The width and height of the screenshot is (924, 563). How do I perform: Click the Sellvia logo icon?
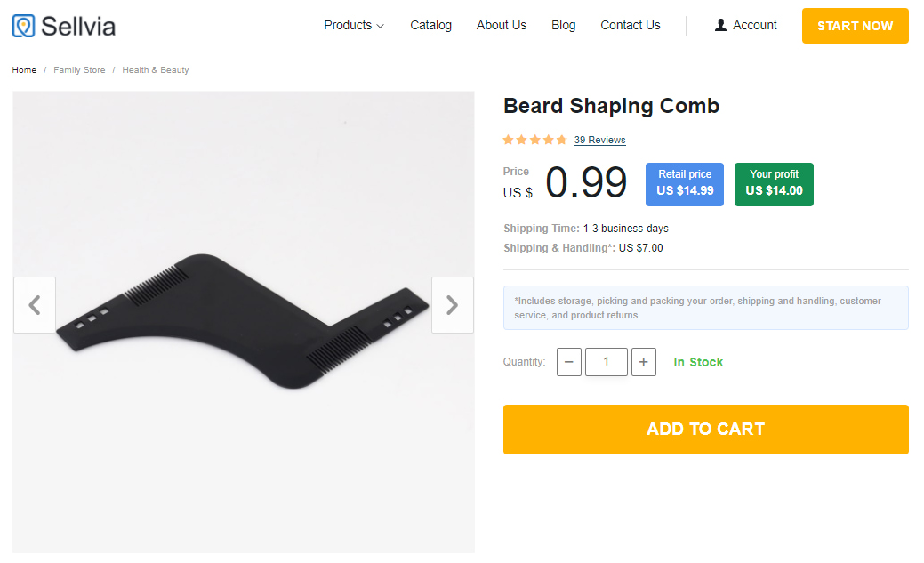23,26
